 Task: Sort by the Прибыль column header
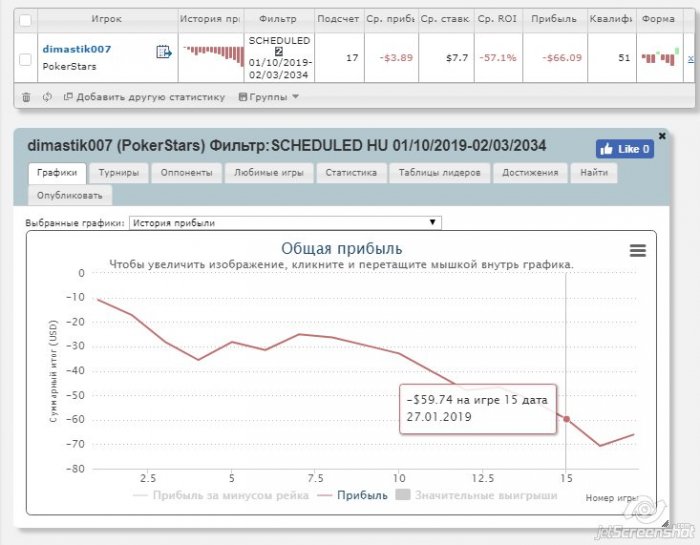[554, 19]
